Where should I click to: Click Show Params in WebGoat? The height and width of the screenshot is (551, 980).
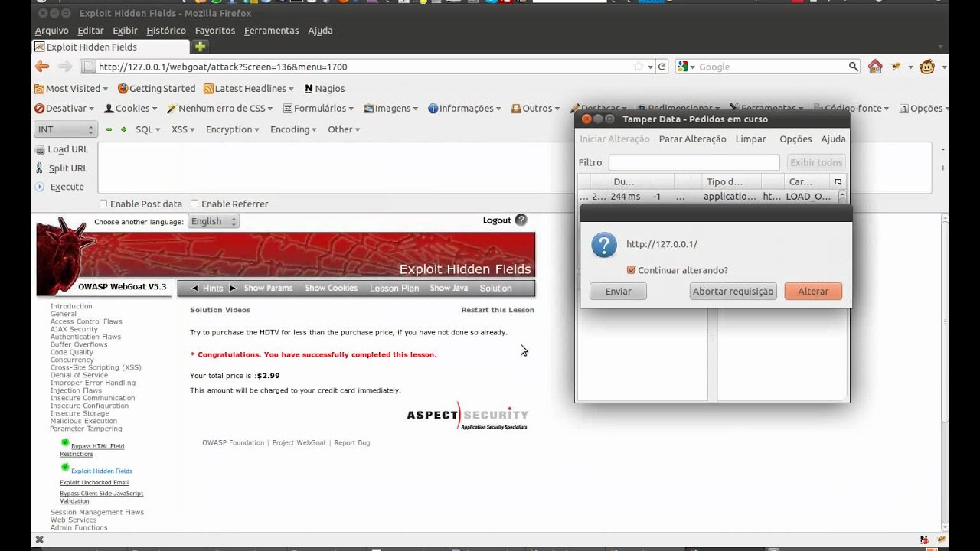pyautogui.click(x=268, y=289)
